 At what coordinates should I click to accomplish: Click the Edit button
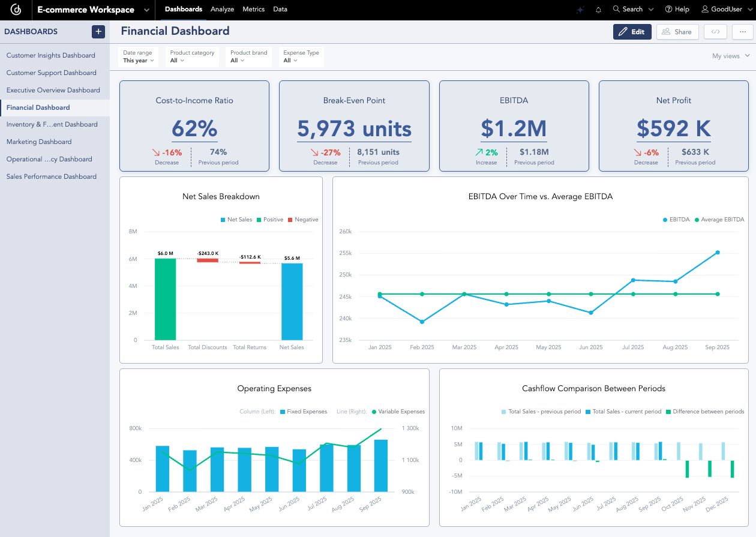pos(632,31)
